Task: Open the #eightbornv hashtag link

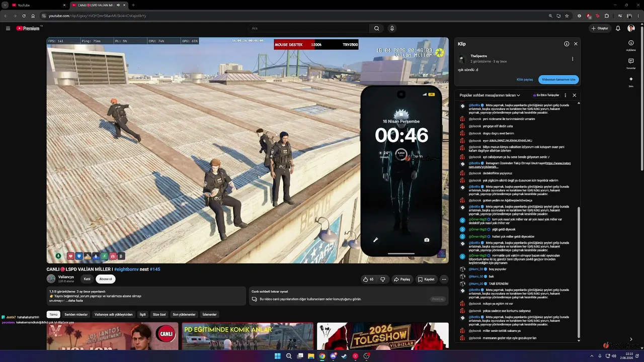Action: pos(126,269)
